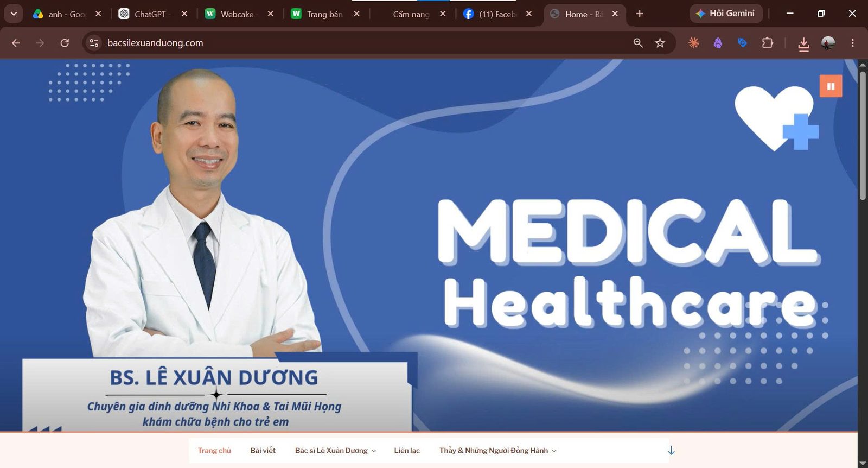Open the zoom magnifier in address bar
Screen dimensions: 868x468
click(x=638, y=43)
